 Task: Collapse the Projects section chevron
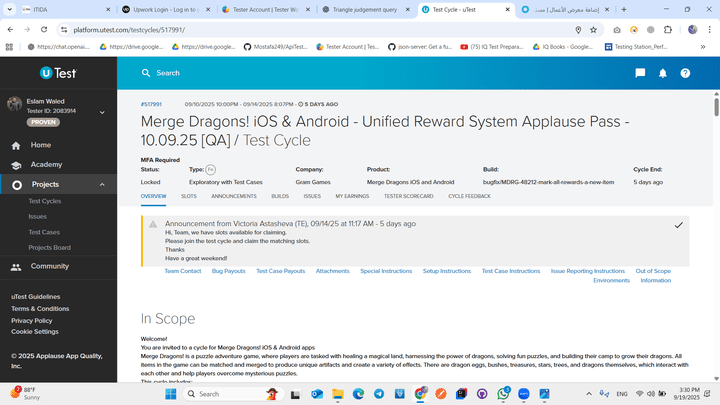tap(102, 185)
